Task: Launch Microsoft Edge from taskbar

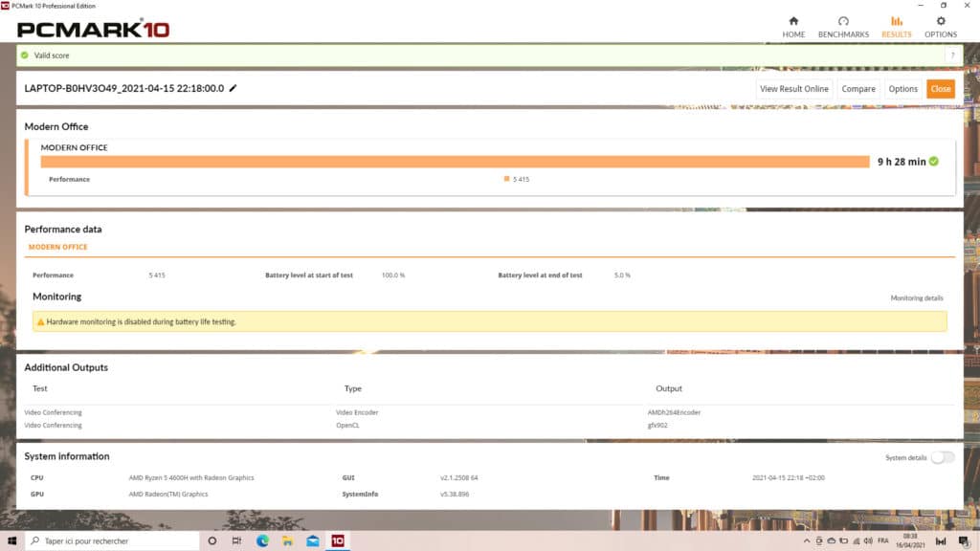Action: pos(262,540)
